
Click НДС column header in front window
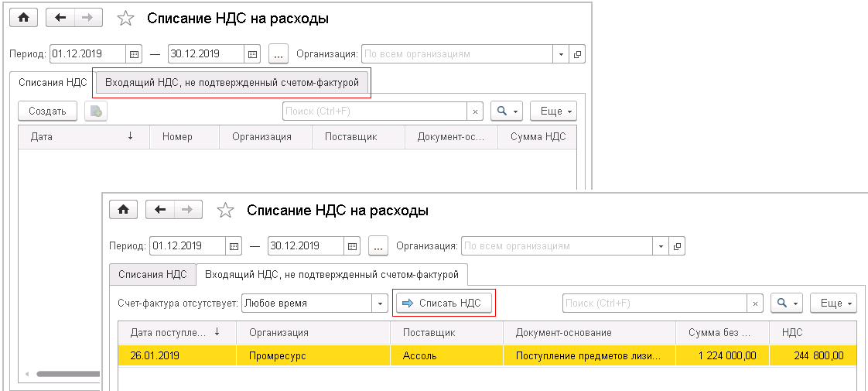(812, 332)
